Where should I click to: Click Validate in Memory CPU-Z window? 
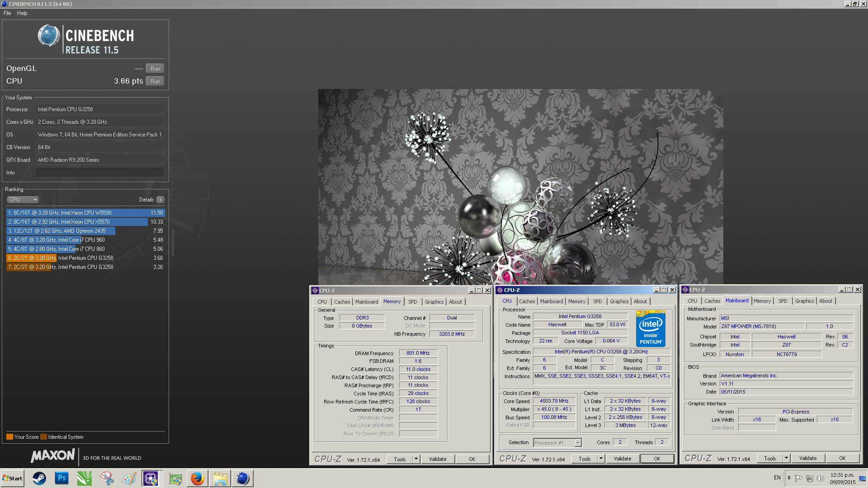pos(438,459)
